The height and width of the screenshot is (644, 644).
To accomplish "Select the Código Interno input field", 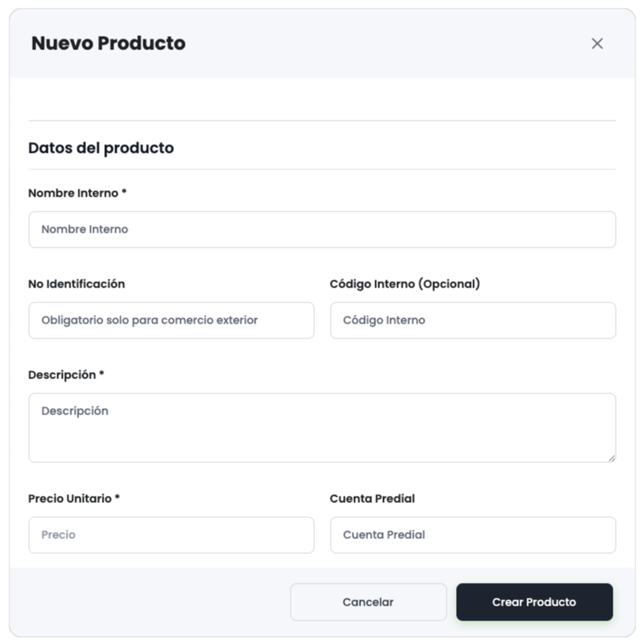I will pos(472,320).
